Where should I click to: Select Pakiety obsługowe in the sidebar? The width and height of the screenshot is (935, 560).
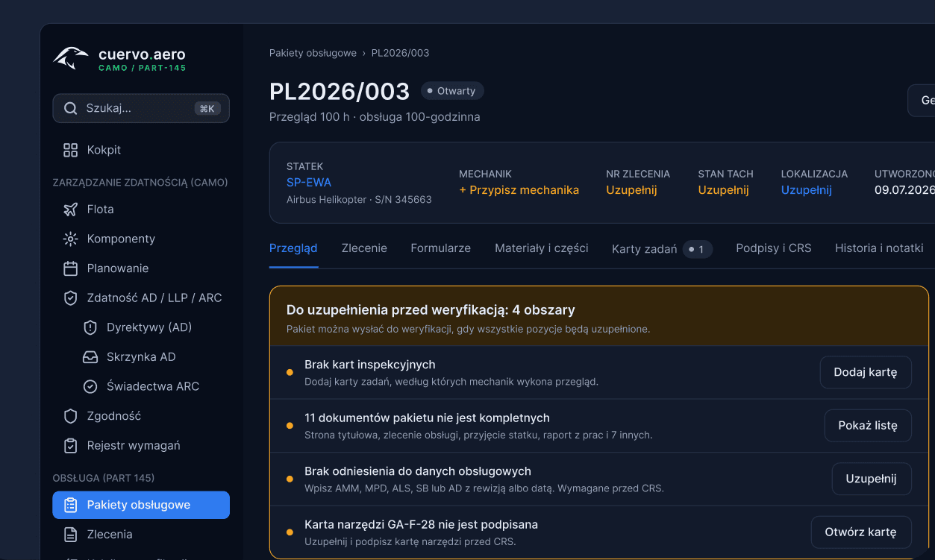coord(141,505)
